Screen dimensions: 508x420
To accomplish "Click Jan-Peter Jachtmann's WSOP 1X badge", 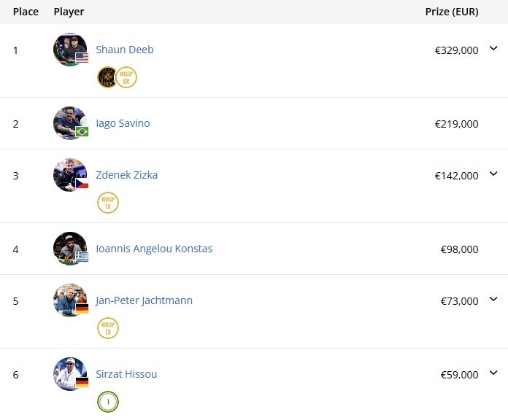I will pos(108,328).
